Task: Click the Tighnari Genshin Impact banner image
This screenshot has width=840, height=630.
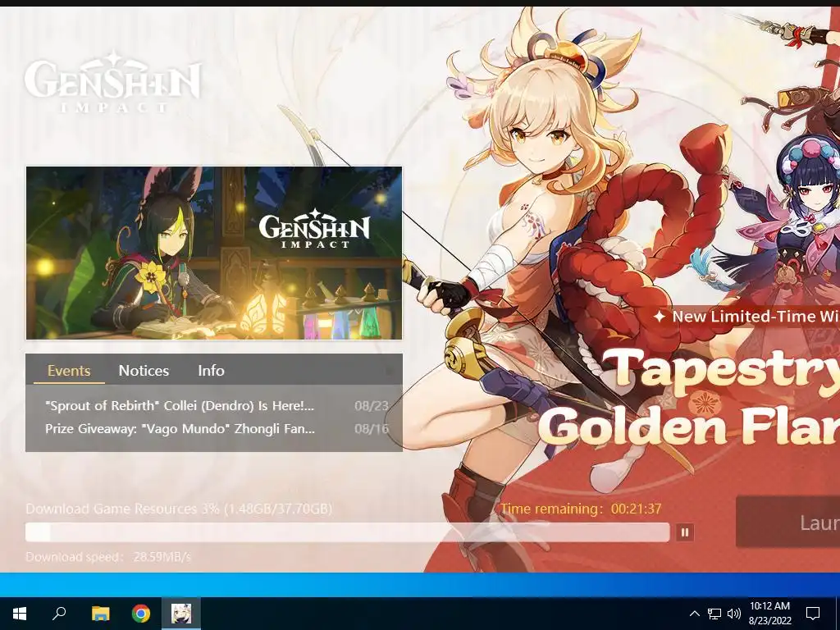Action: tap(214, 253)
